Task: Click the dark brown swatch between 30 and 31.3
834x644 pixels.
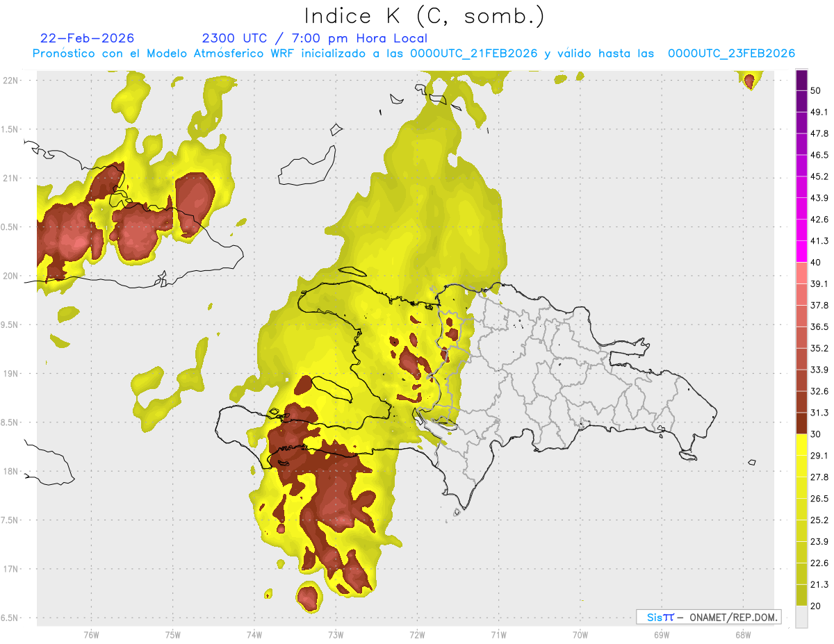Action: (x=801, y=423)
